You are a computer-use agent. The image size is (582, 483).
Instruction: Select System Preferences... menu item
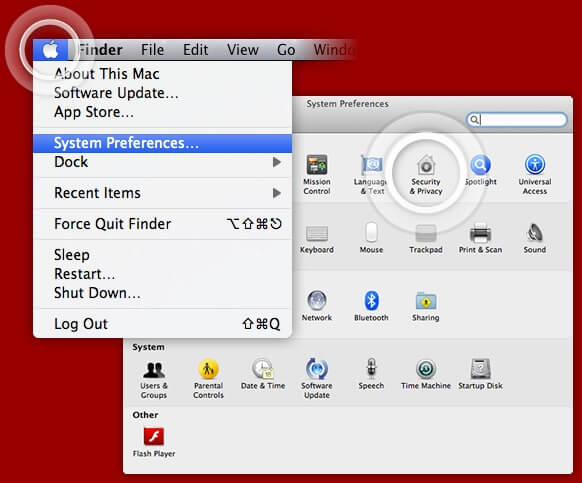coord(162,143)
